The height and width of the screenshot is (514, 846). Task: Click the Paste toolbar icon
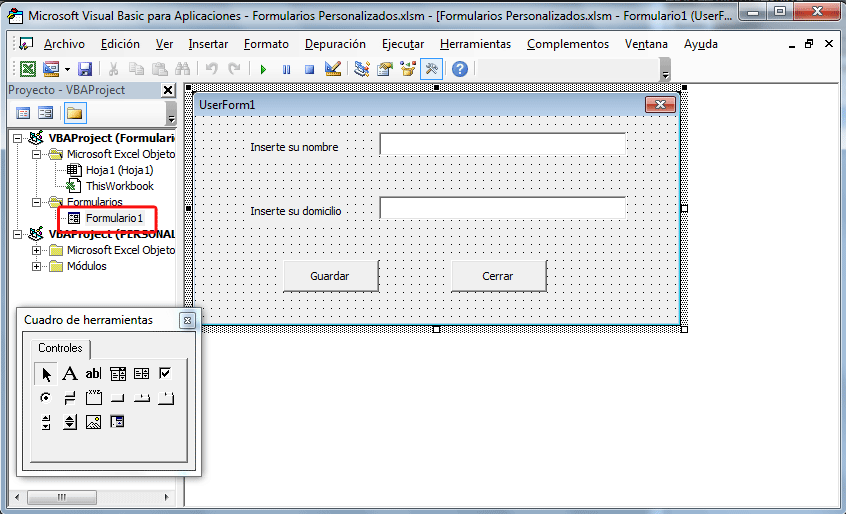(x=159, y=69)
